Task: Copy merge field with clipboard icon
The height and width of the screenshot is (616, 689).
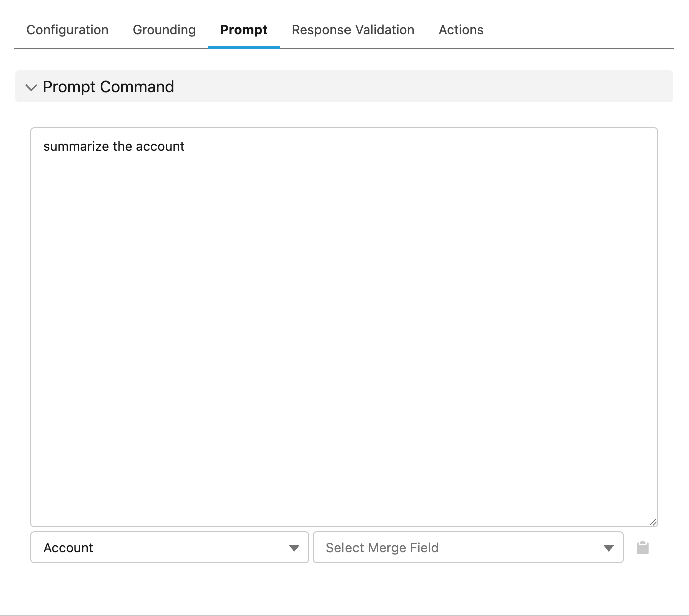Action: coord(642,548)
